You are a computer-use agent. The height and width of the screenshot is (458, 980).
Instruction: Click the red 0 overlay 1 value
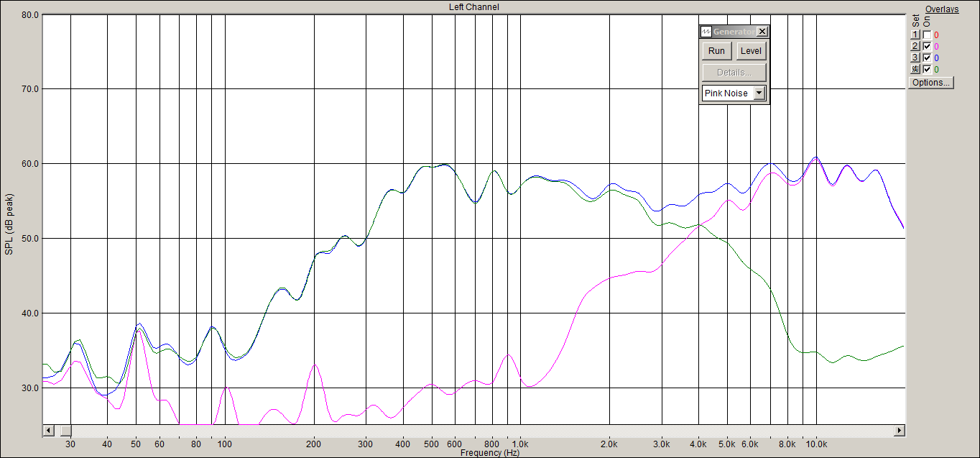pyautogui.click(x=936, y=35)
